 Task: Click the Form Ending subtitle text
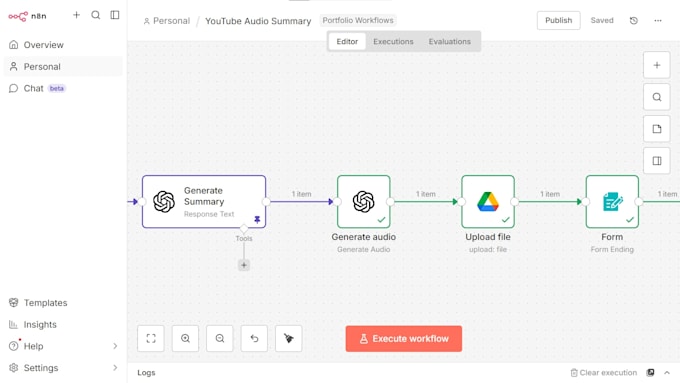[612, 249]
